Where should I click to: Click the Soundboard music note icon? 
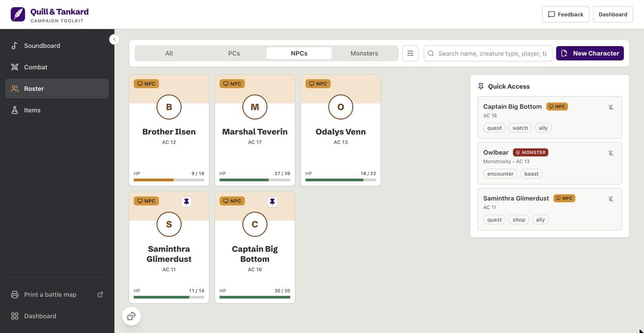[x=15, y=46]
